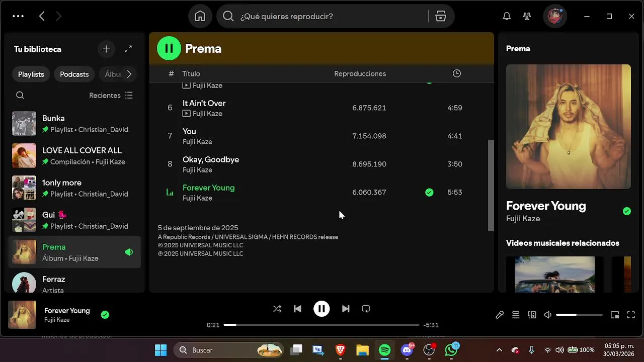
Task: Open mini player icon
Action: tap(614, 315)
